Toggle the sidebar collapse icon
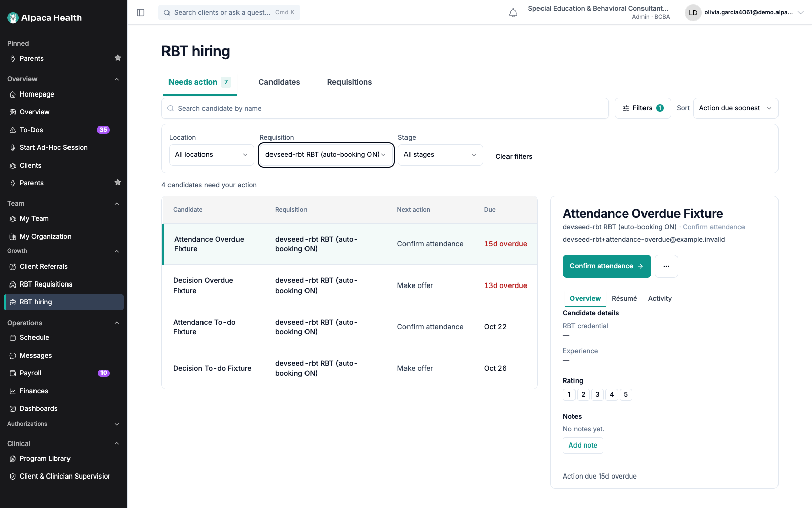 [141, 13]
